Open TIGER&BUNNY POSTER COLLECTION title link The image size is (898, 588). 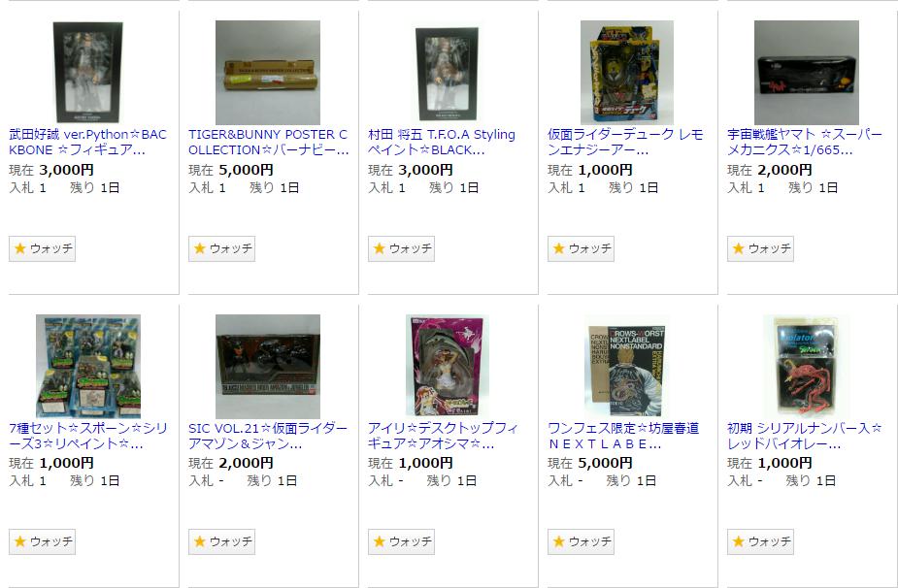click(x=269, y=142)
